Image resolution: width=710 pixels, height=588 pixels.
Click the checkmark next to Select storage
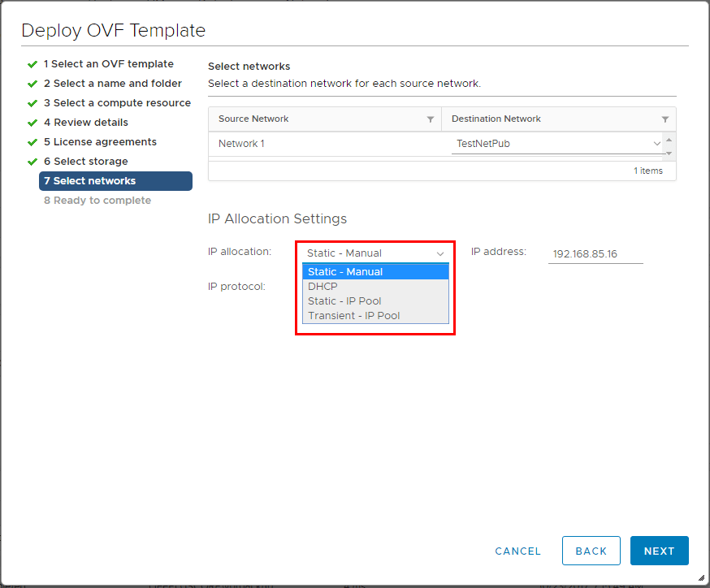pyautogui.click(x=32, y=162)
